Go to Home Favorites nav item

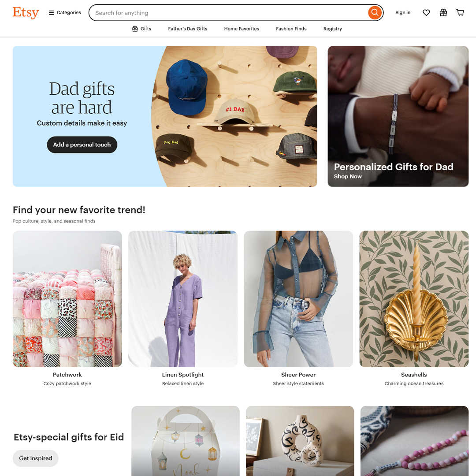coord(242,29)
